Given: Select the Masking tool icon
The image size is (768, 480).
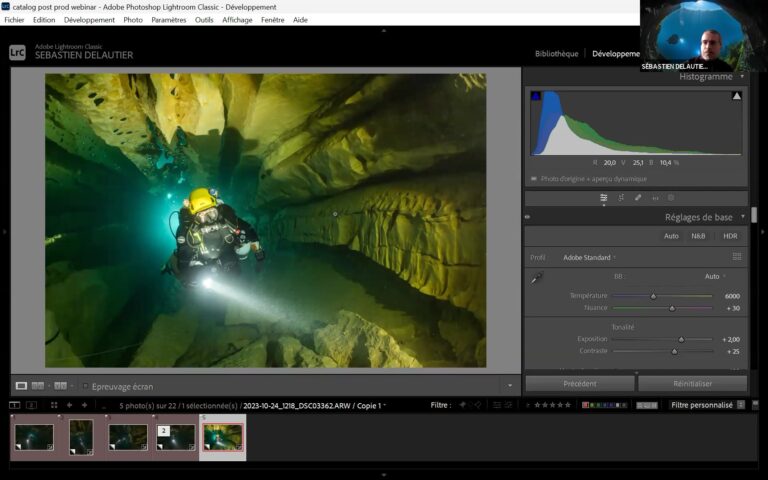Looking at the screenshot, I should pos(671,198).
